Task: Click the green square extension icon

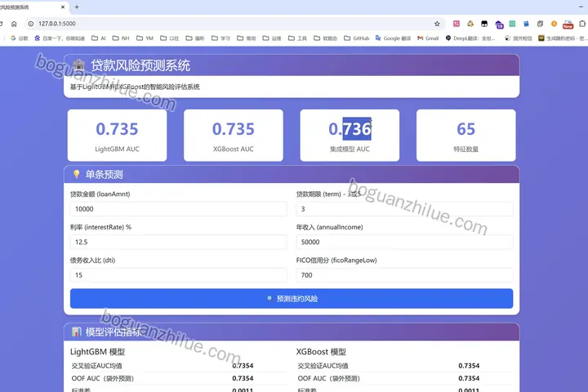Action: 512,24
